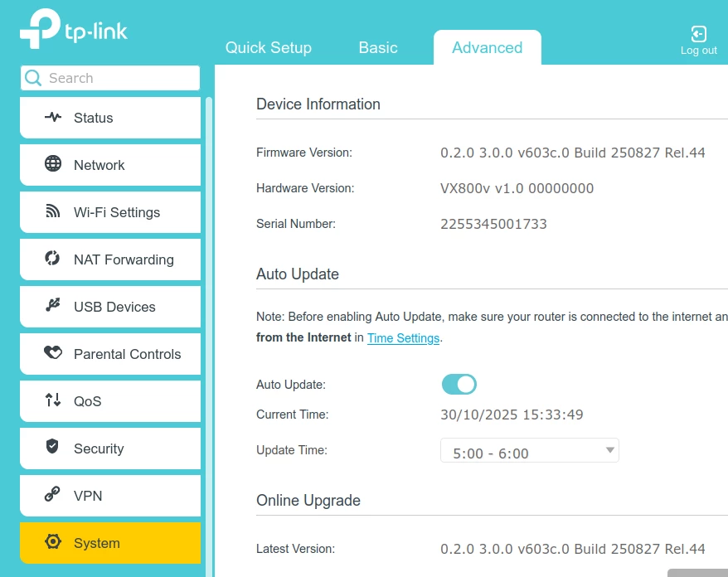The image size is (728, 577).
Task: Focus the Search input field
Action: 110,78
